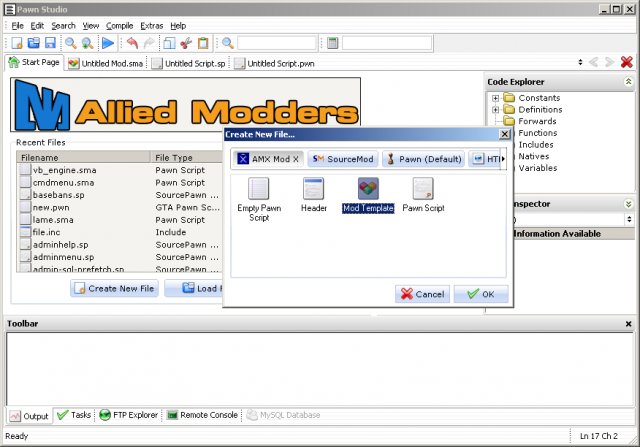
Task: Open the Help menu
Action: pyautogui.click(x=178, y=26)
